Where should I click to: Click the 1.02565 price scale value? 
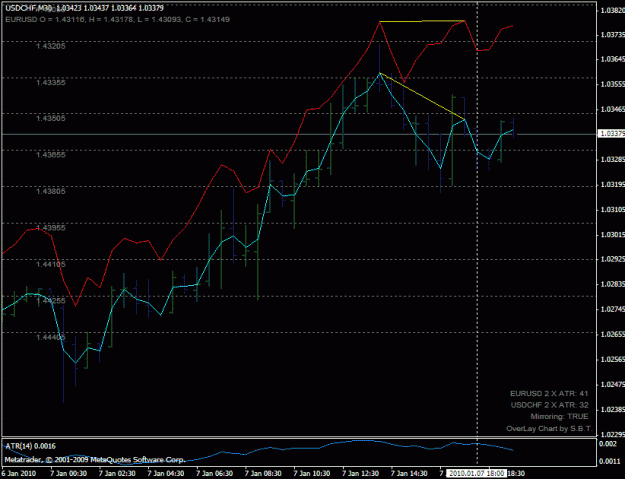[x=613, y=359]
